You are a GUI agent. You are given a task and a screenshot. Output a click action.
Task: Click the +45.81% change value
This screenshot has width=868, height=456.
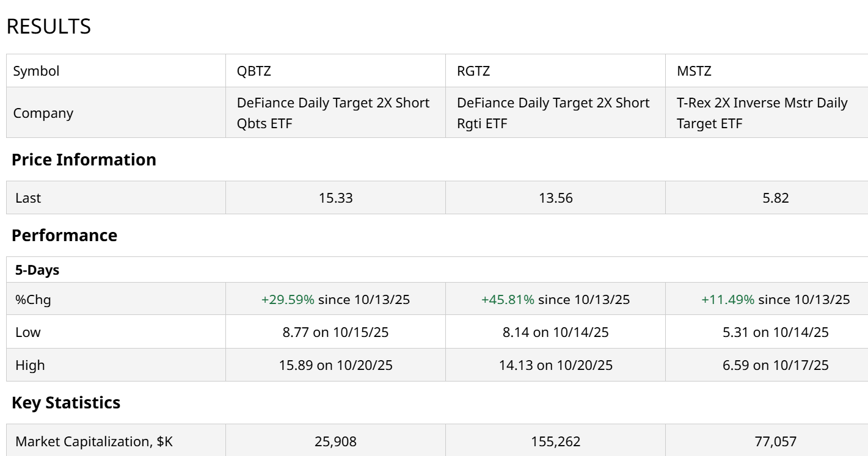tap(508, 299)
